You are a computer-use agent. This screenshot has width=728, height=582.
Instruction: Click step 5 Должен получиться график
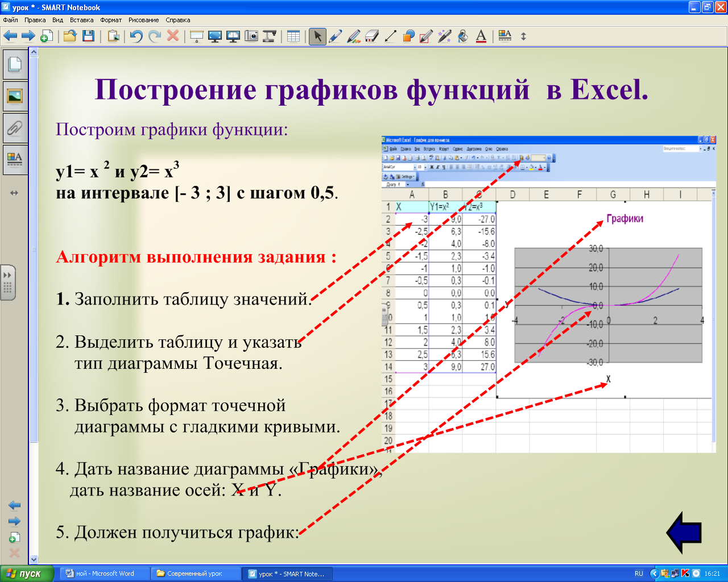pyautogui.click(x=177, y=533)
